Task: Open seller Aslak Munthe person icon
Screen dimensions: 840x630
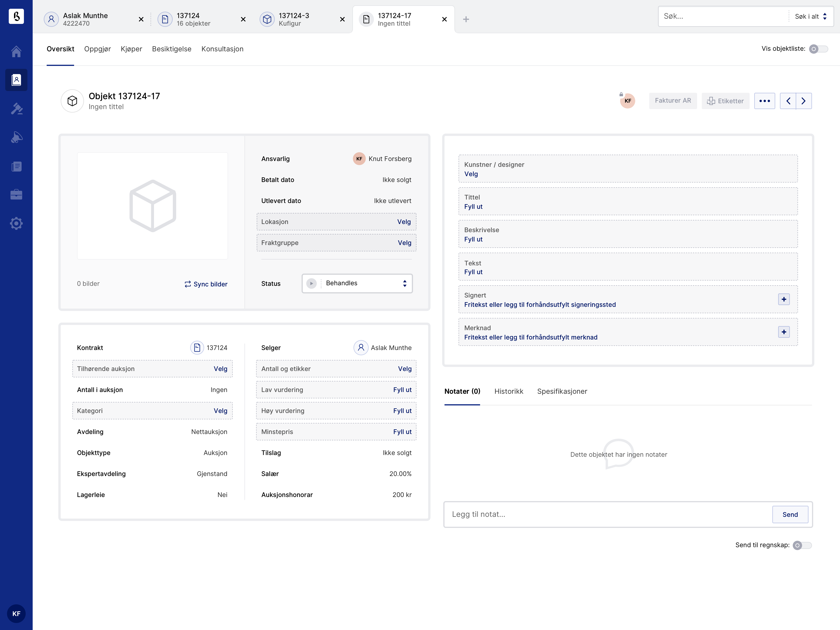Action: tap(361, 347)
